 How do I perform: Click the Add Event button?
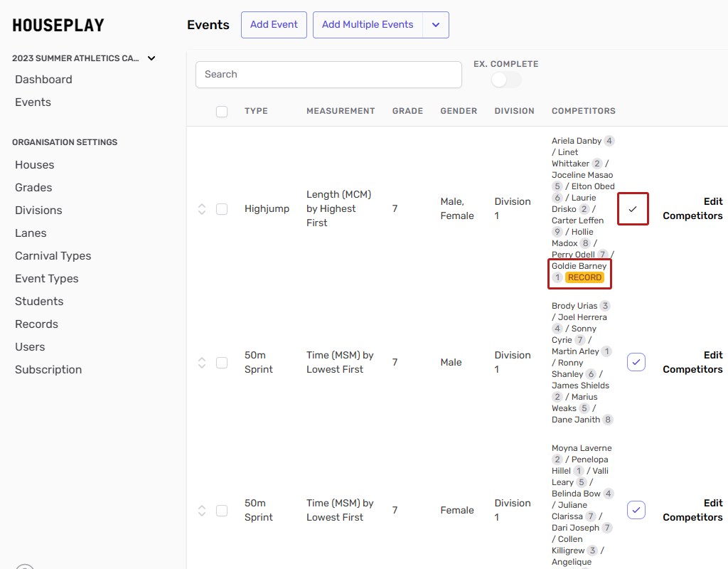coord(274,25)
